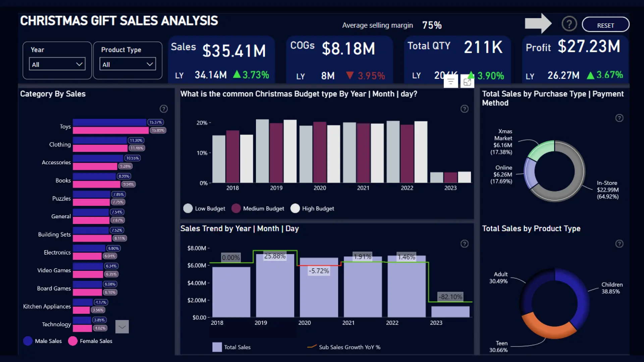Click the Technology category label
This screenshot has width=644, height=362.
(56, 324)
